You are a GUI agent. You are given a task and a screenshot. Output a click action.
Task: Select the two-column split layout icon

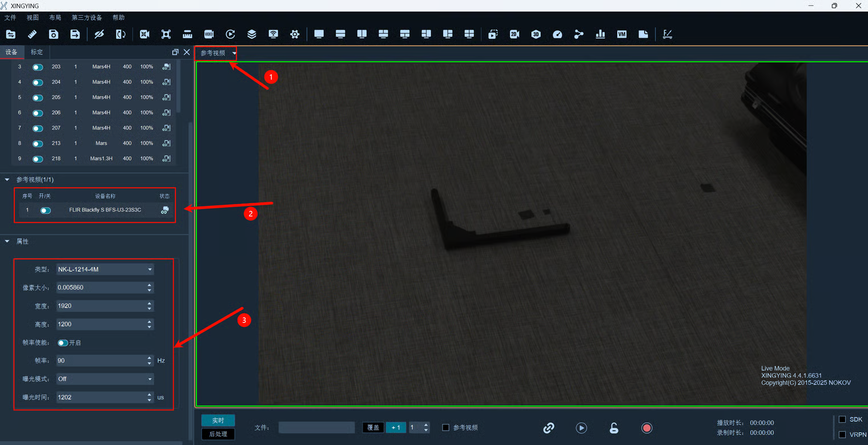(x=362, y=34)
